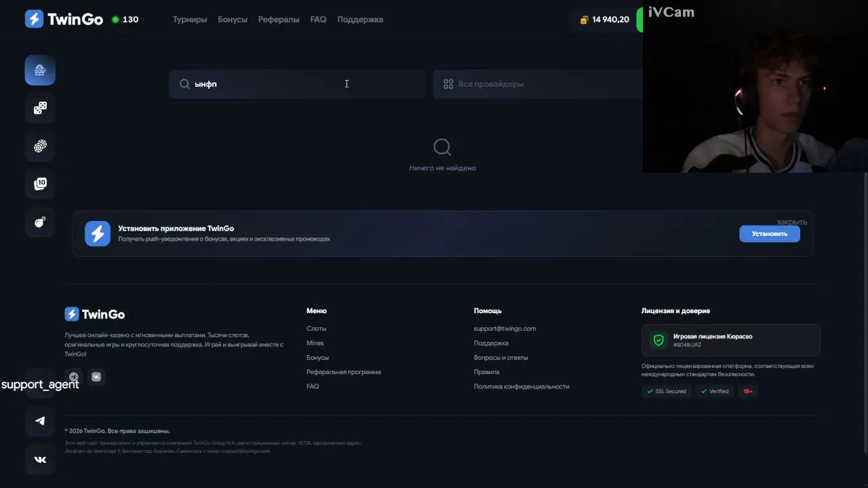Image resolution: width=868 pixels, height=488 pixels.
Task: Click the search magnifier icon in the search field
Action: (184, 84)
